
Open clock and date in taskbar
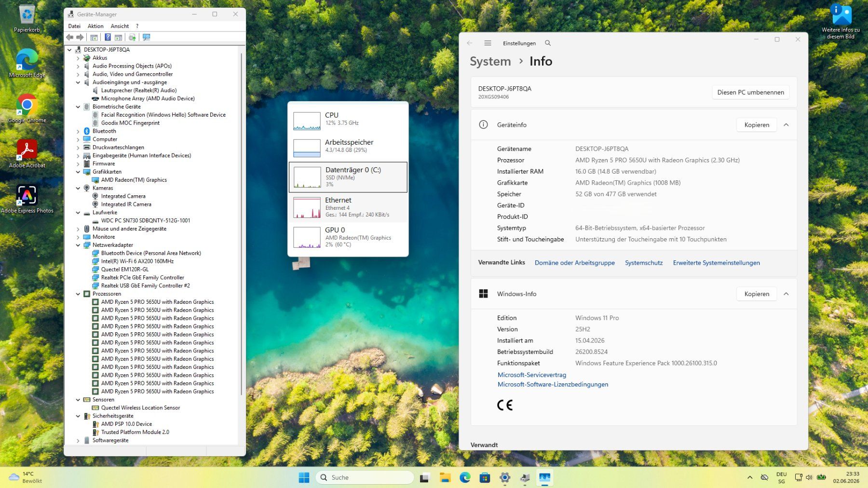846,477
